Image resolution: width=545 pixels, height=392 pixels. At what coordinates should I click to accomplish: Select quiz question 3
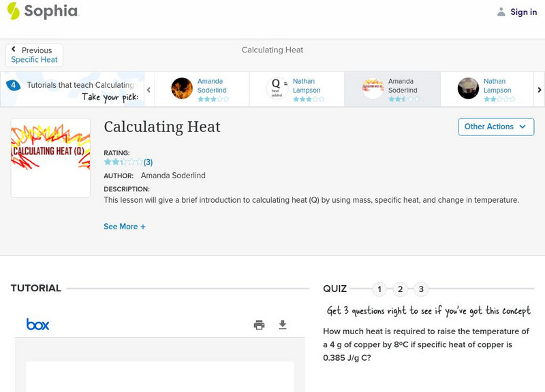421,289
